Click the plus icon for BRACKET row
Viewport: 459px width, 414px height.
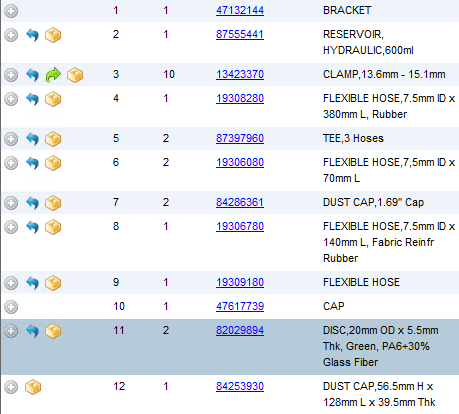coord(11,11)
